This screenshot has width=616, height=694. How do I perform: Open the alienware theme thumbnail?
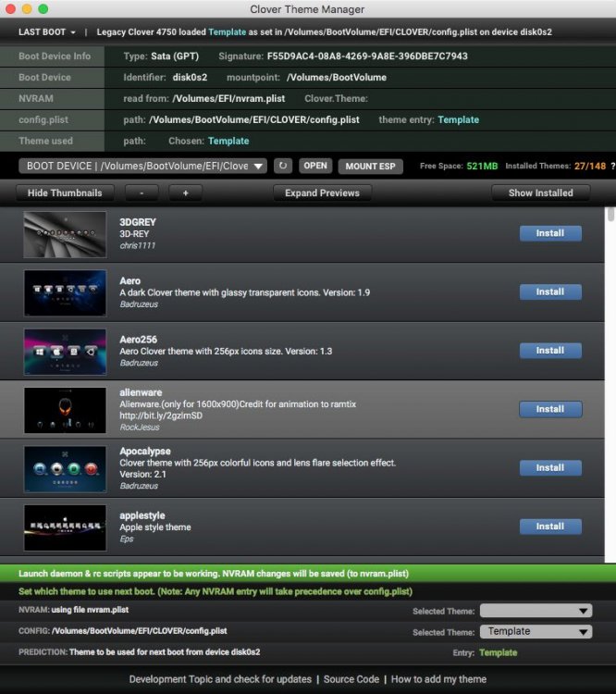point(65,410)
